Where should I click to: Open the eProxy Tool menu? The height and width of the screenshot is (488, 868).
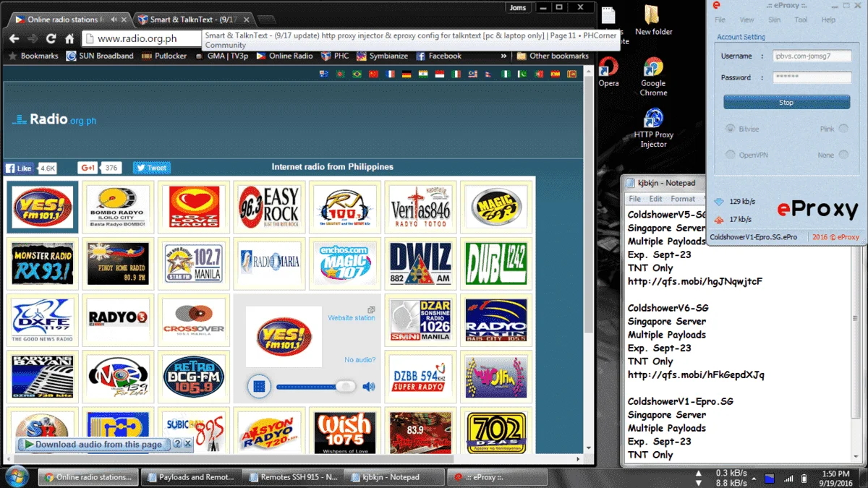click(x=801, y=20)
